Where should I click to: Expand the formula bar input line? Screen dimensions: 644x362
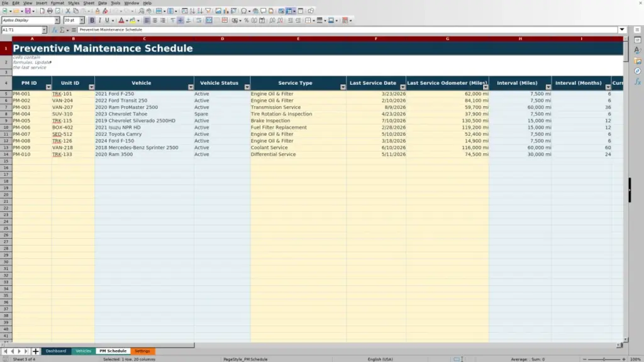coord(622,30)
